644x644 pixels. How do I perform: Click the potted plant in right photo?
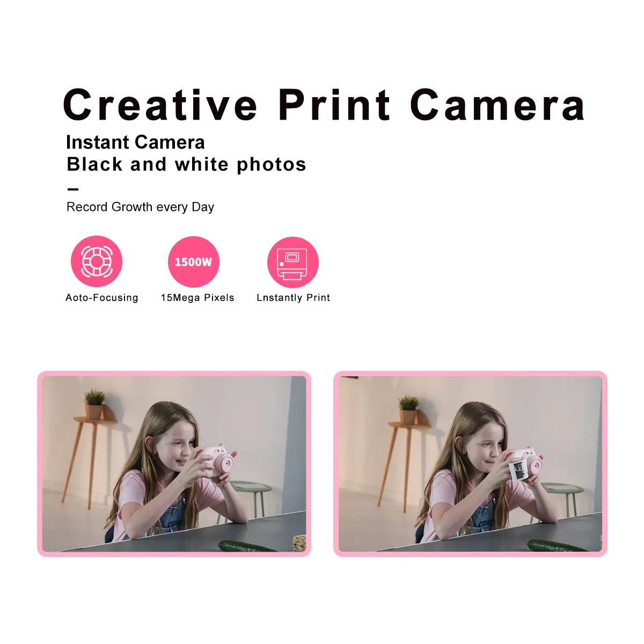pos(408,410)
